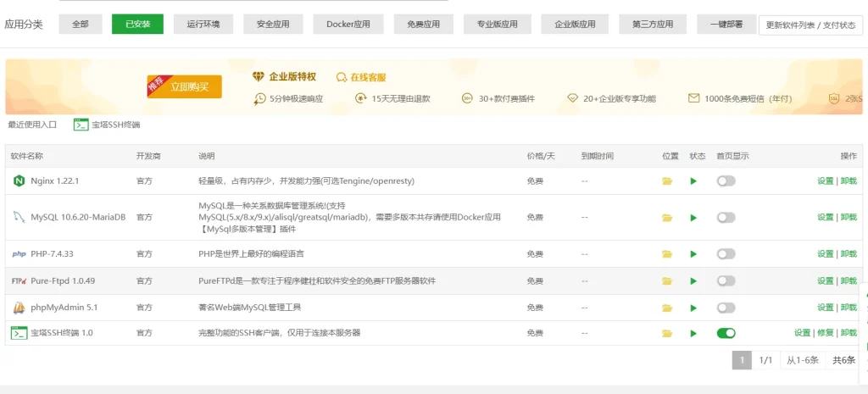Select the 全部 category tab
Image resolution: width=868 pixels, height=394 pixels.
(81, 24)
